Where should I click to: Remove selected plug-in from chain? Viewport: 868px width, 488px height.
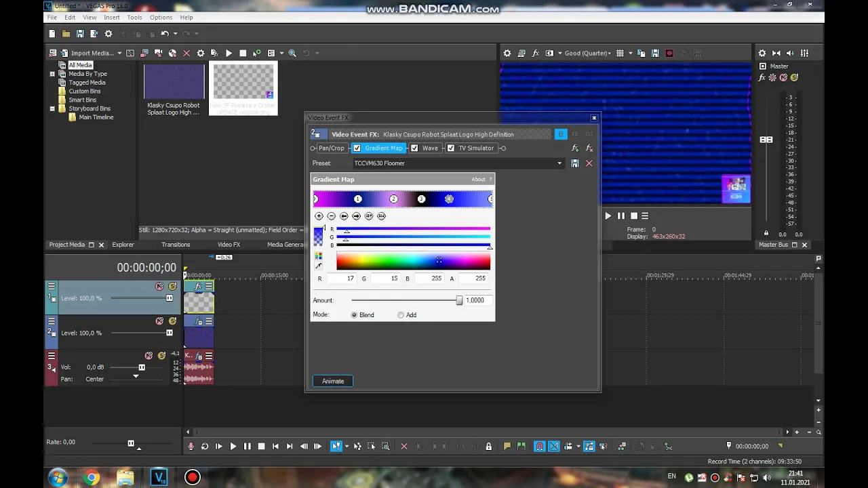(589, 148)
